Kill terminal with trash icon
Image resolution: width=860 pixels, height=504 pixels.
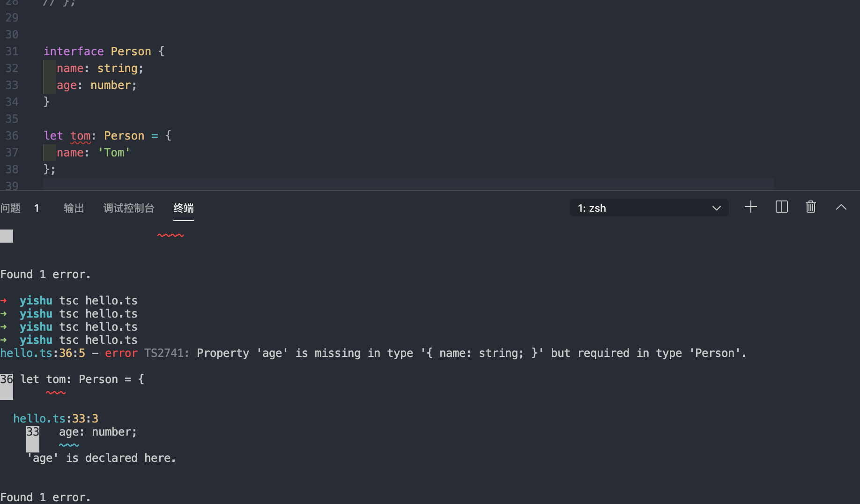(811, 207)
